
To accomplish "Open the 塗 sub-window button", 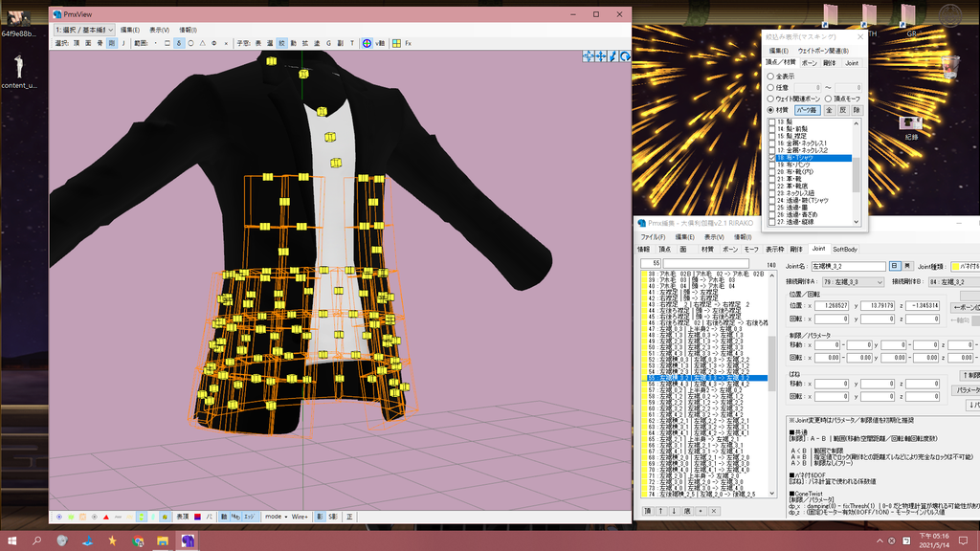I will click(x=317, y=43).
